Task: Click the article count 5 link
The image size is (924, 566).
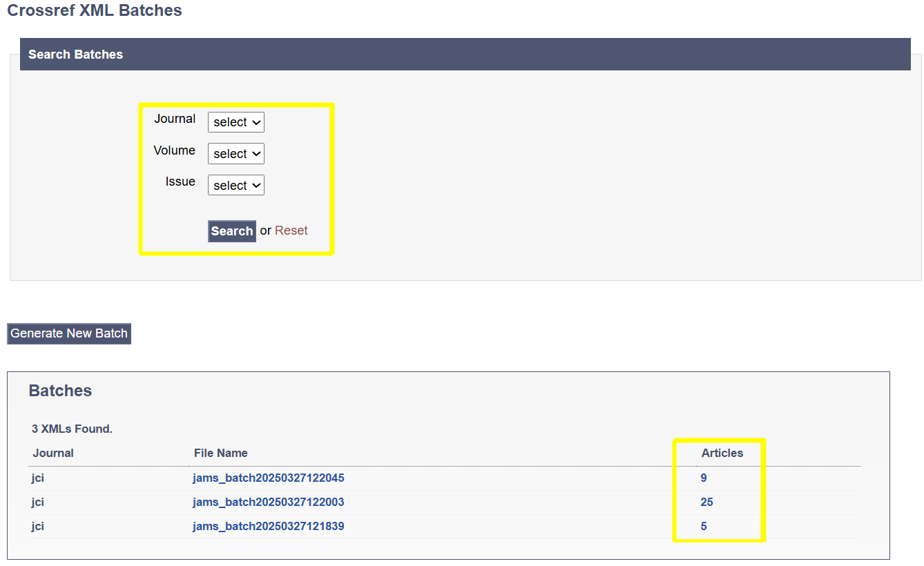Action: 703,526
